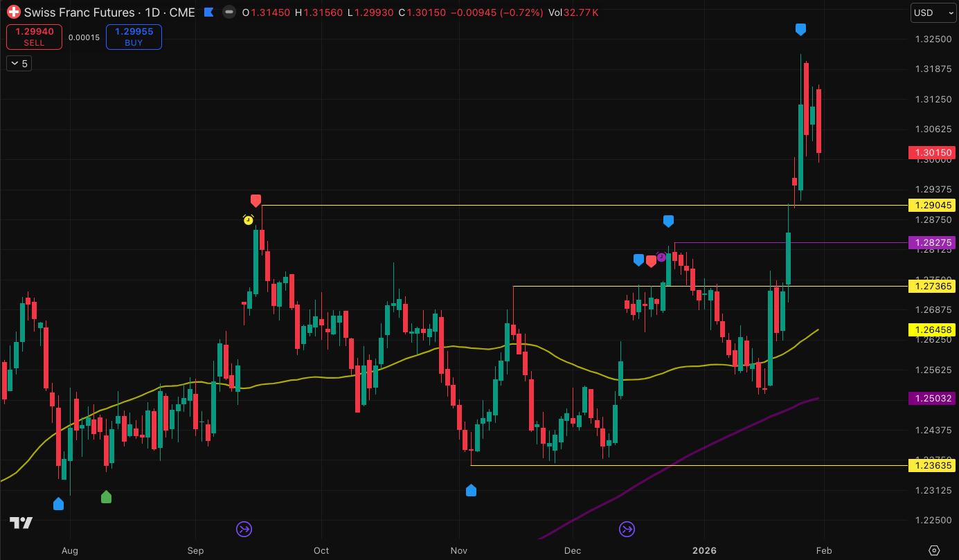Click the Sep label on the time axis

[x=196, y=551]
